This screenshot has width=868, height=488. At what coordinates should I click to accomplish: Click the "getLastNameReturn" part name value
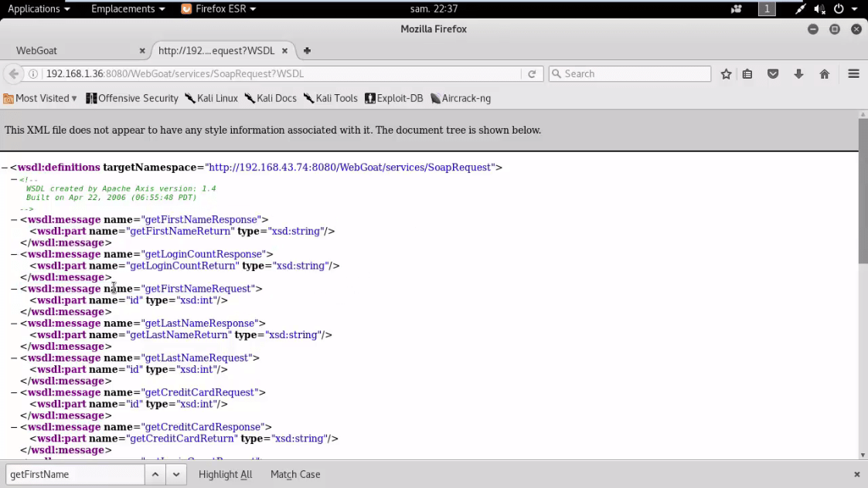point(179,335)
